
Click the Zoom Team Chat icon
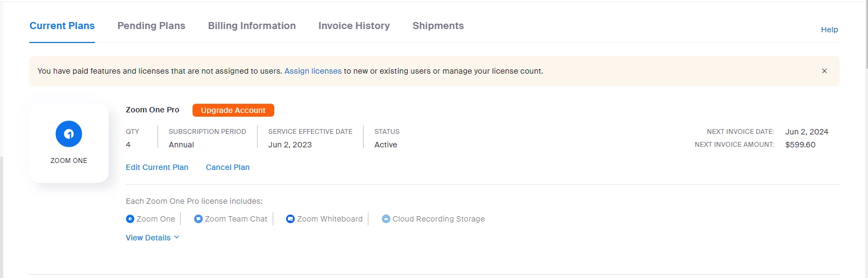click(198, 219)
